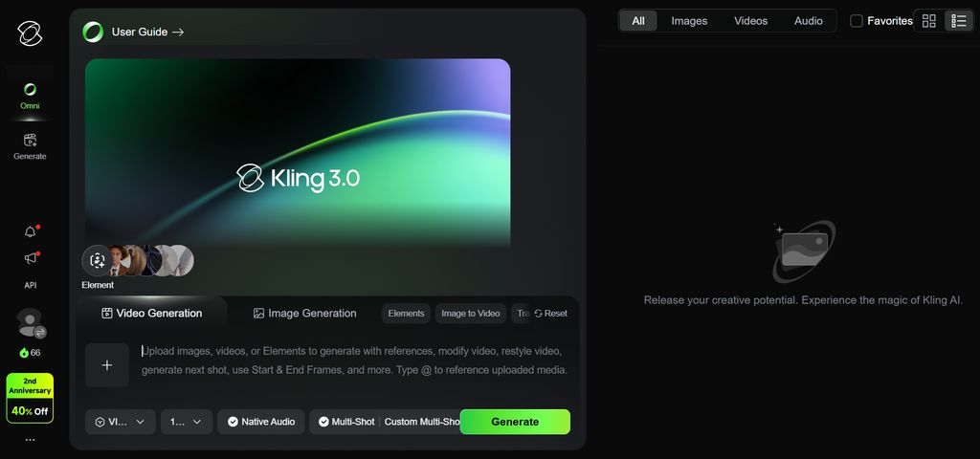Click the green Omni icon beside User Guide
980x459 pixels.
93,32
